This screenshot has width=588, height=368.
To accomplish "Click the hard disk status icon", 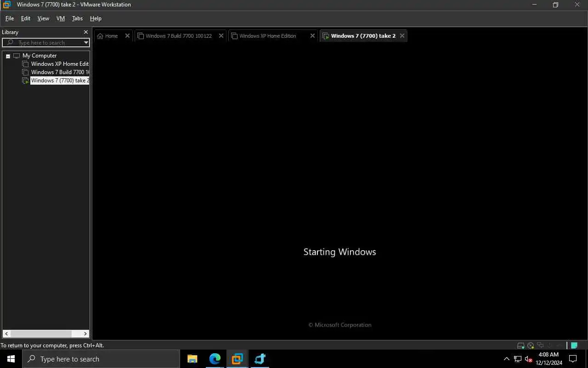I will (x=521, y=345).
